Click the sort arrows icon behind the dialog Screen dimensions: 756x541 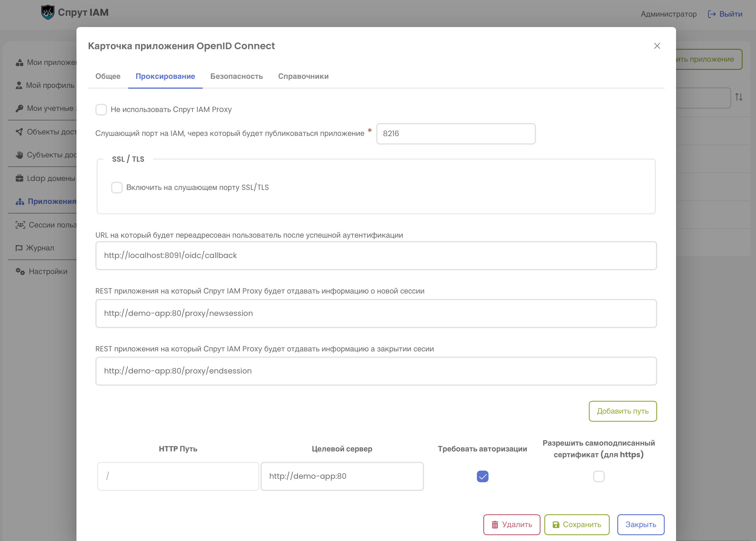[x=739, y=97]
